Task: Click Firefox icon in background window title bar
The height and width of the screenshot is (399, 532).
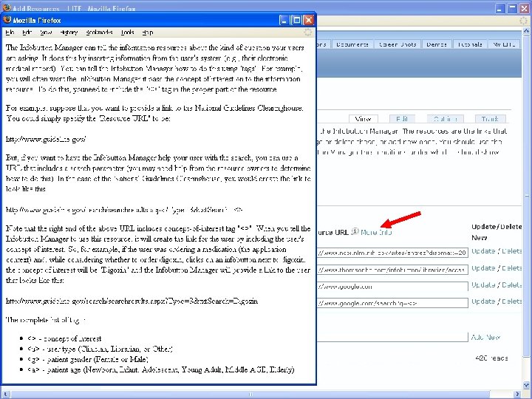Action: pos(7,7)
